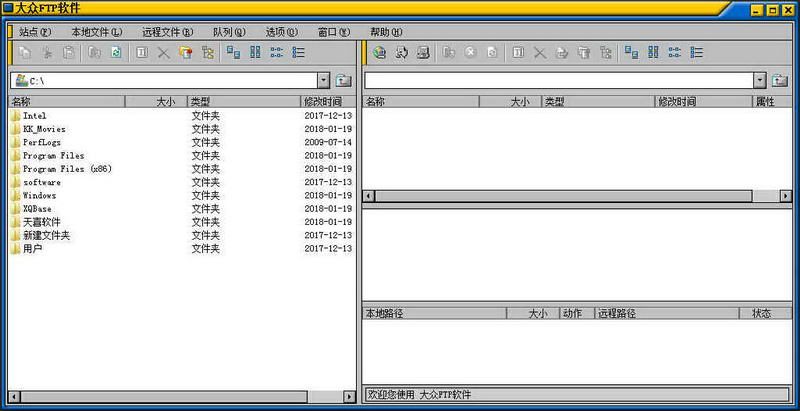The image size is (800, 411).
Task: Open the 选项 menu
Action: point(282,32)
